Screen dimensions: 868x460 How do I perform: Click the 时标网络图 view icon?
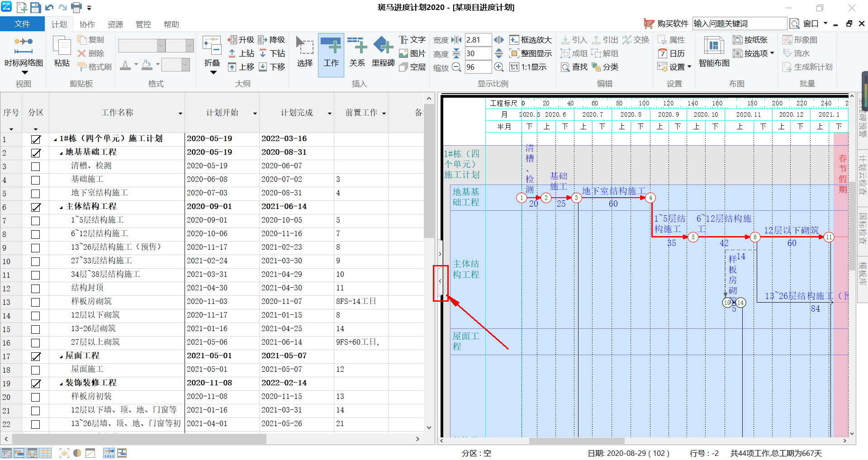pos(24,46)
